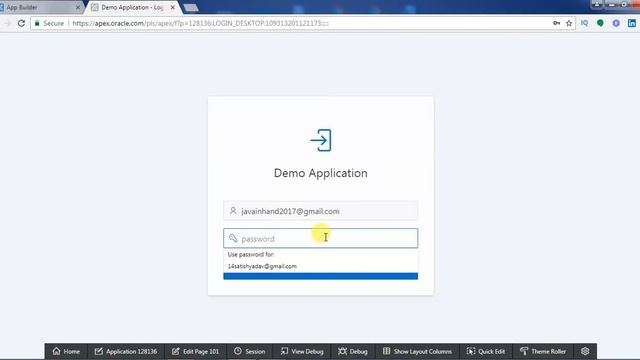
Task: Activate Quick Edit in developer toolbar
Action: [486, 351]
